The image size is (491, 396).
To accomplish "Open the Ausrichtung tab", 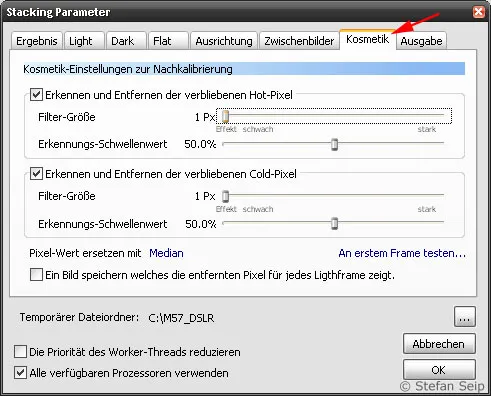I will click(224, 41).
